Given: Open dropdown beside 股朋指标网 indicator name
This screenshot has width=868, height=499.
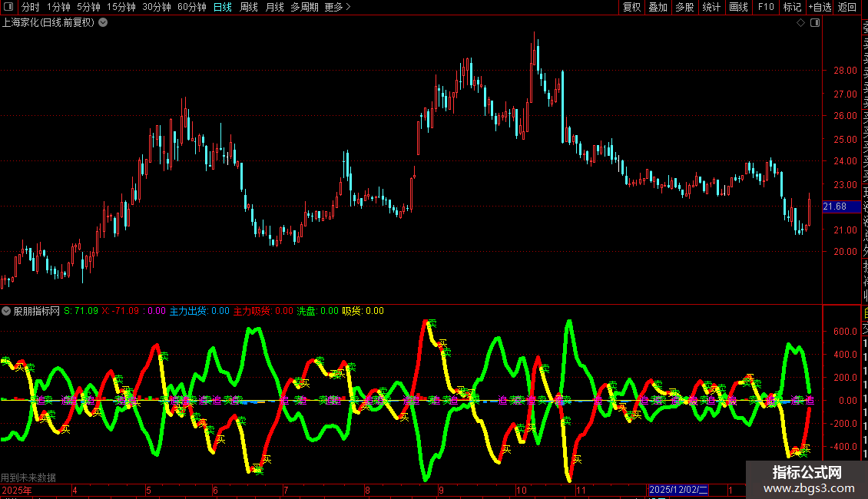Looking at the screenshot, I should 6,311.
